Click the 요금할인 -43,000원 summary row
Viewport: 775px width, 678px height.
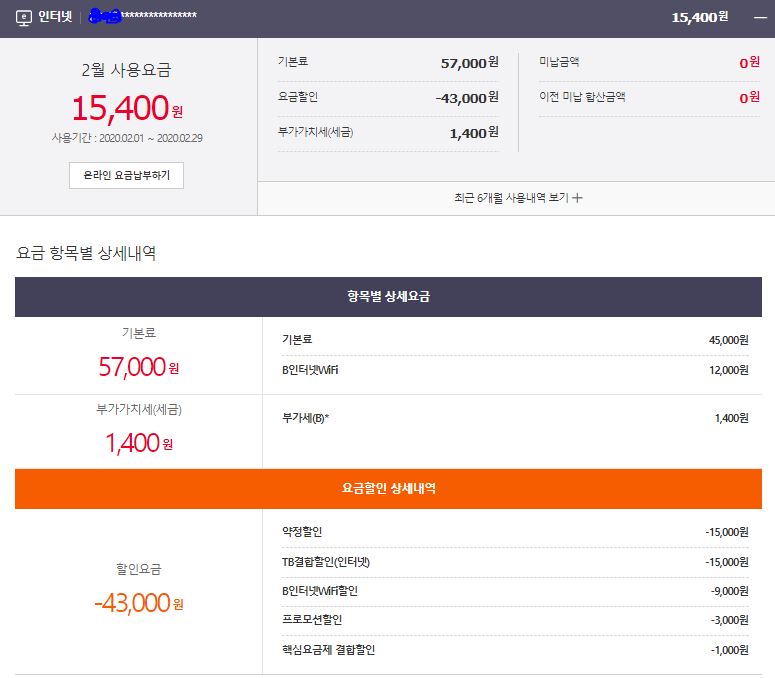click(387, 97)
